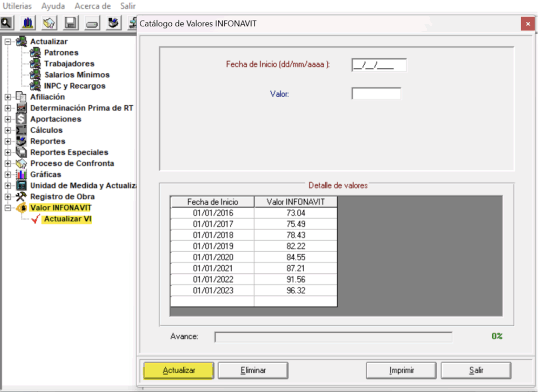Click the colored bars toolbar icon

pyautogui.click(x=28, y=23)
